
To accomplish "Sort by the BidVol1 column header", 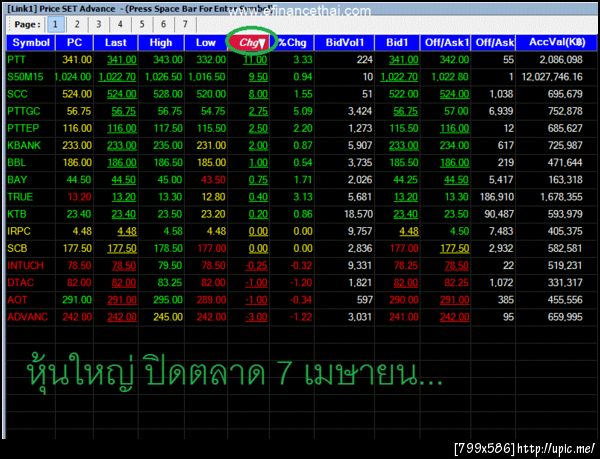I will (x=344, y=42).
